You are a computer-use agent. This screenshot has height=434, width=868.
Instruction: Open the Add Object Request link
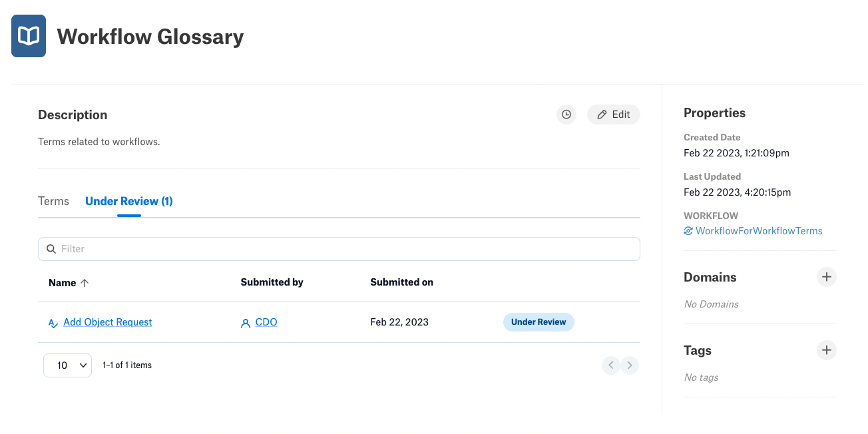[108, 322]
